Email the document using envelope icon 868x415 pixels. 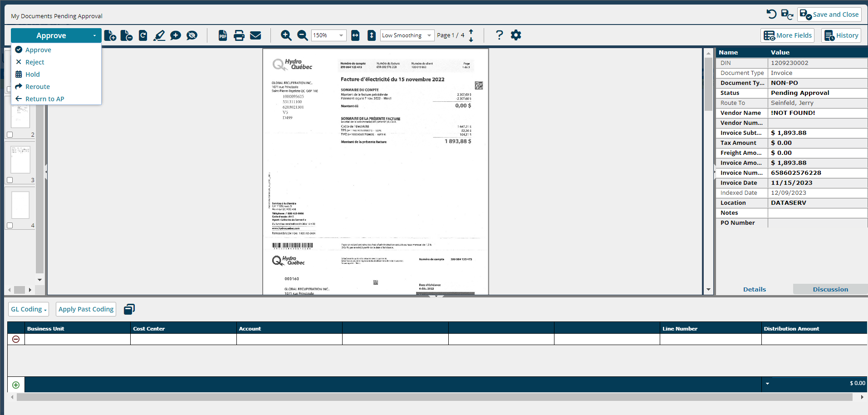coord(255,35)
